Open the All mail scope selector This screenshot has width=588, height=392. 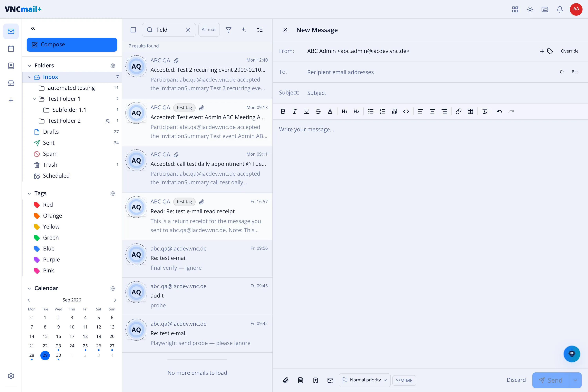tap(209, 30)
